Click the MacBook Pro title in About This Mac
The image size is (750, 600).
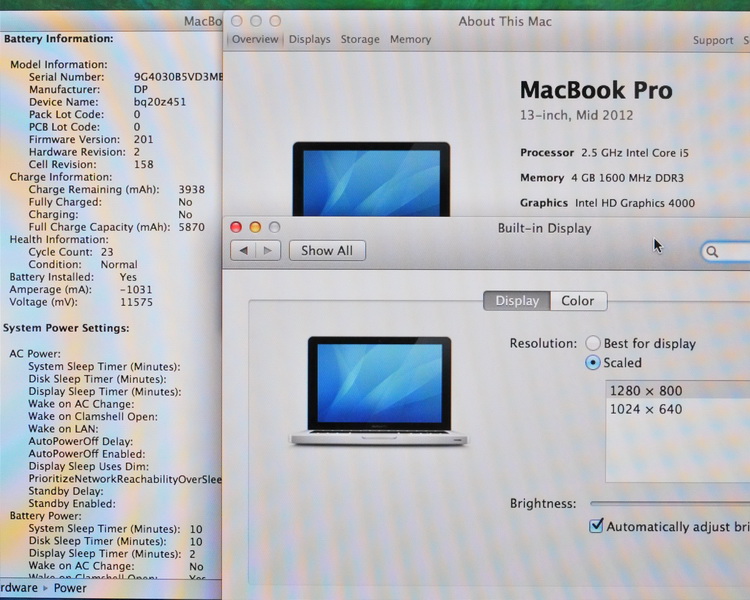[596, 90]
